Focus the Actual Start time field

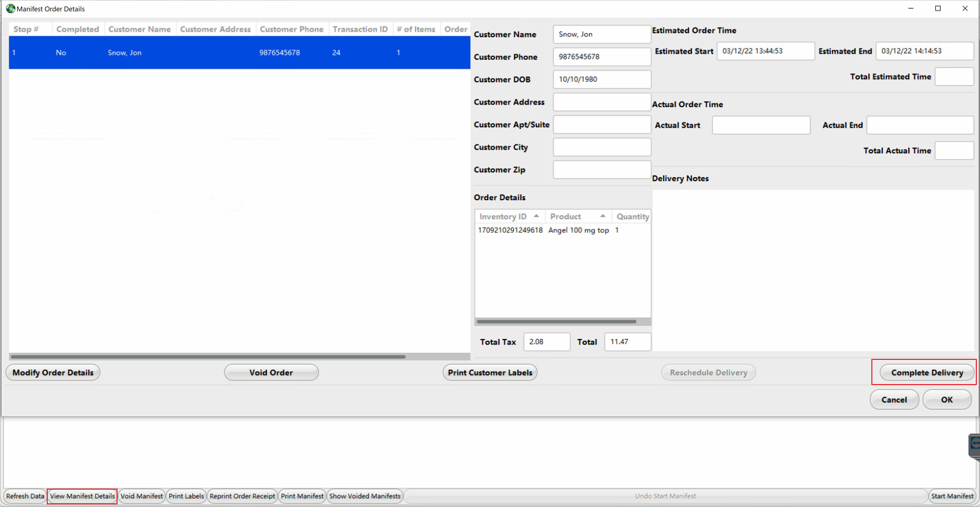click(761, 125)
